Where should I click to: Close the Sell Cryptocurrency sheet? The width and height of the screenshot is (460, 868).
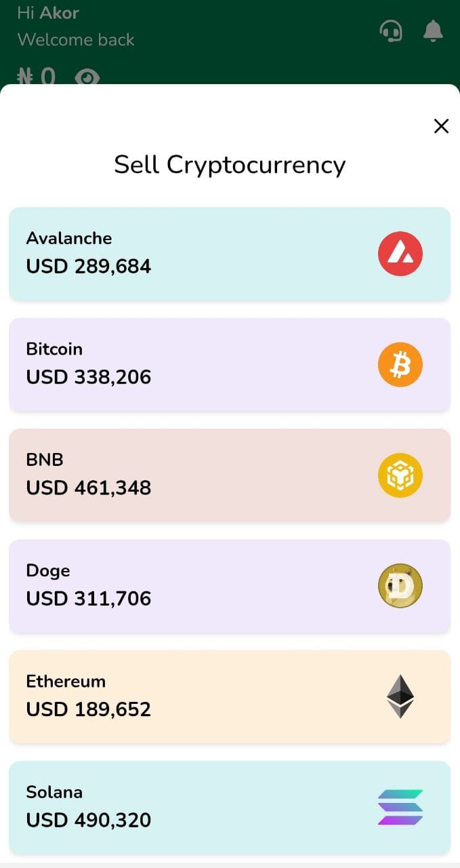(441, 126)
